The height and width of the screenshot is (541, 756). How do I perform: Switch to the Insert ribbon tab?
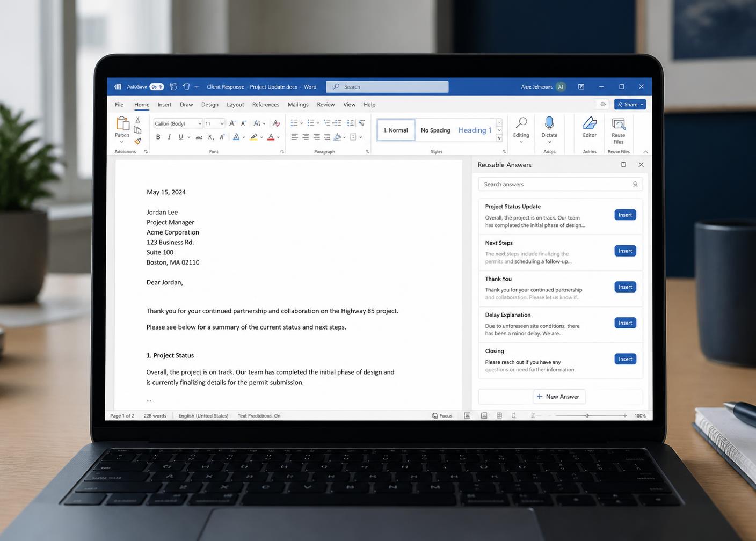click(x=164, y=105)
